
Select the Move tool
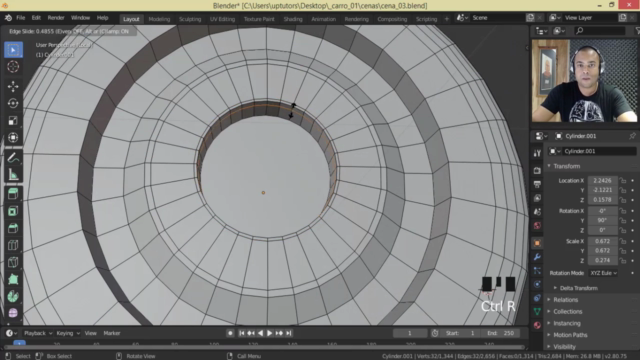click(x=13, y=86)
